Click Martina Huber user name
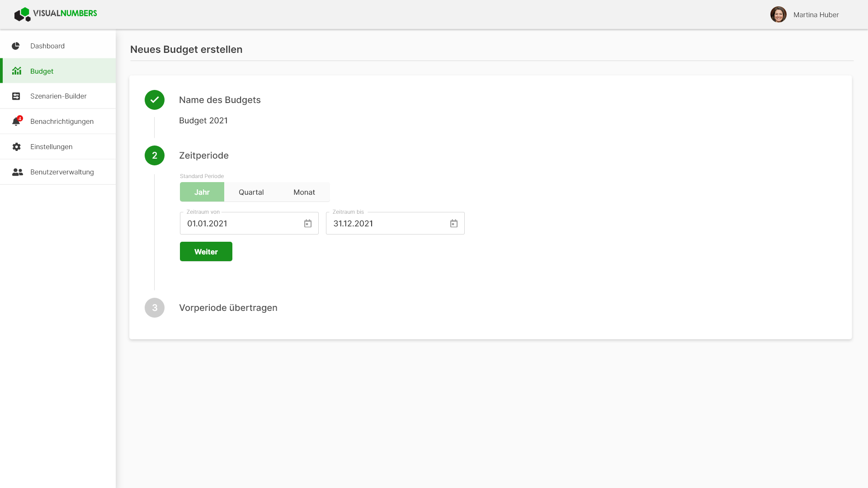 coord(816,15)
